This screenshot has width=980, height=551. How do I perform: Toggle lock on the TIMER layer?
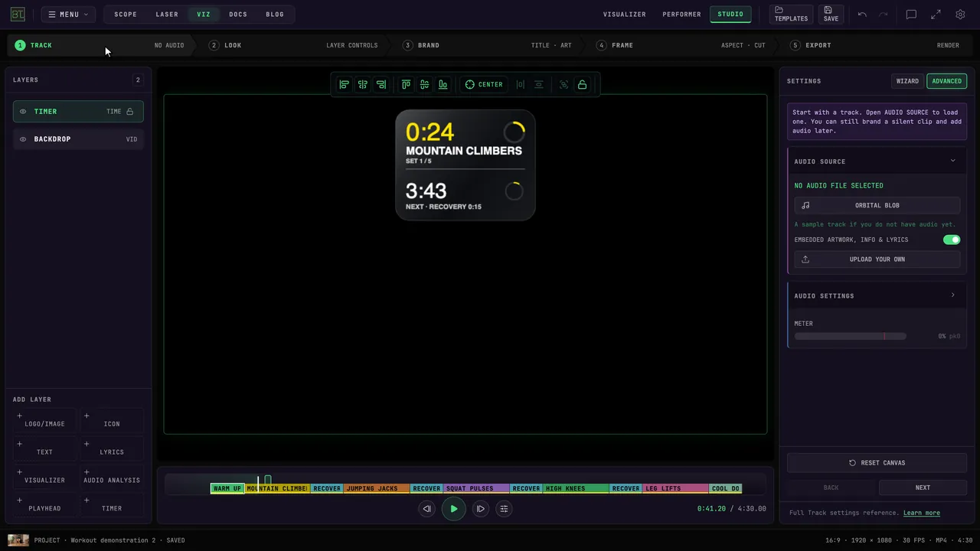pos(130,112)
